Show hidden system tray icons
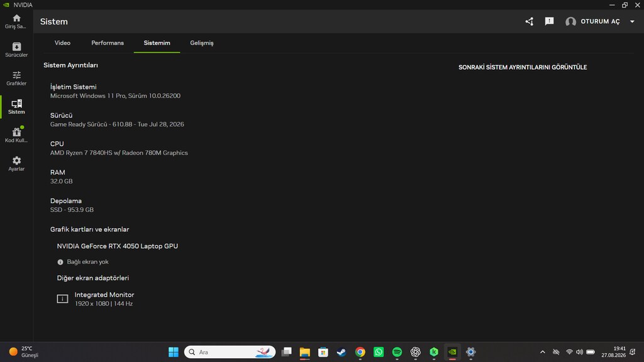 543,352
